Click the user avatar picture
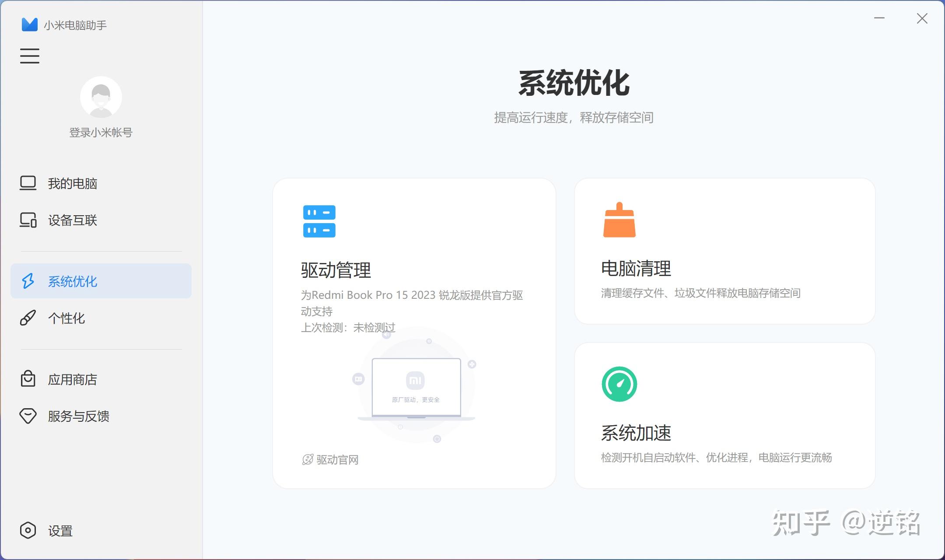Image resolution: width=945 pixels, height=560 pixels. [101, 97]
